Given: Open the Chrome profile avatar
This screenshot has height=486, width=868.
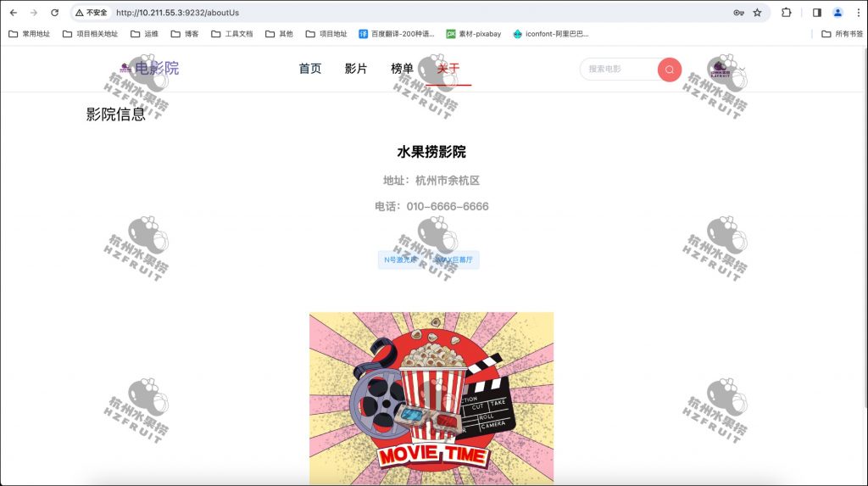Looking at the screenshot, I should [x=837, y=12].
